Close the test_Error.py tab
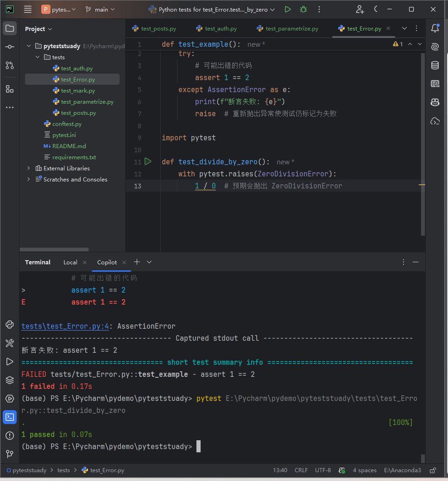The image size is (448, 481). click(x=388, y=28)
